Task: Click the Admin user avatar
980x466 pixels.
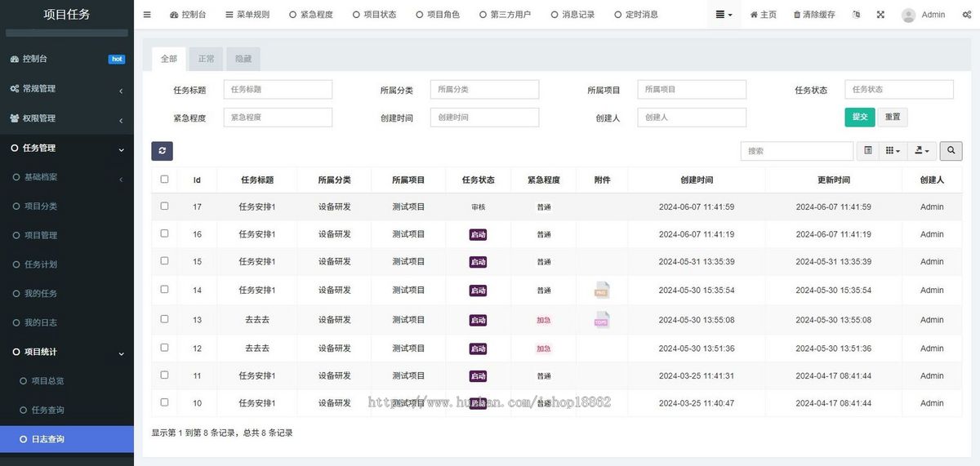Action: (x=908, y=15)
